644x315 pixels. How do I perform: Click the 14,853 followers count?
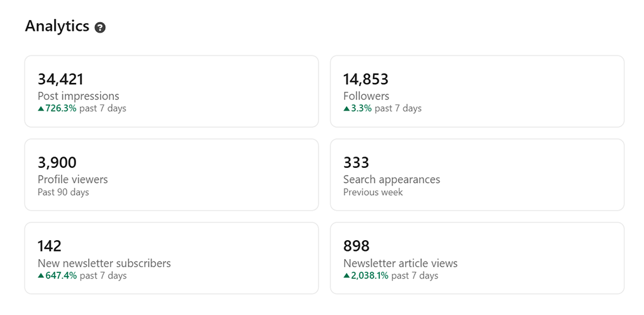click(x=366, y=79)
